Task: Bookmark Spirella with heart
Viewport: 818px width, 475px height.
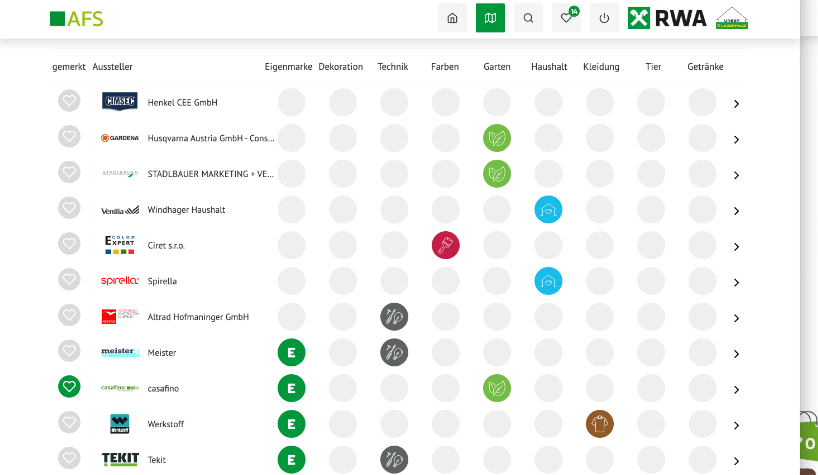Action: [x=69, y=279]
